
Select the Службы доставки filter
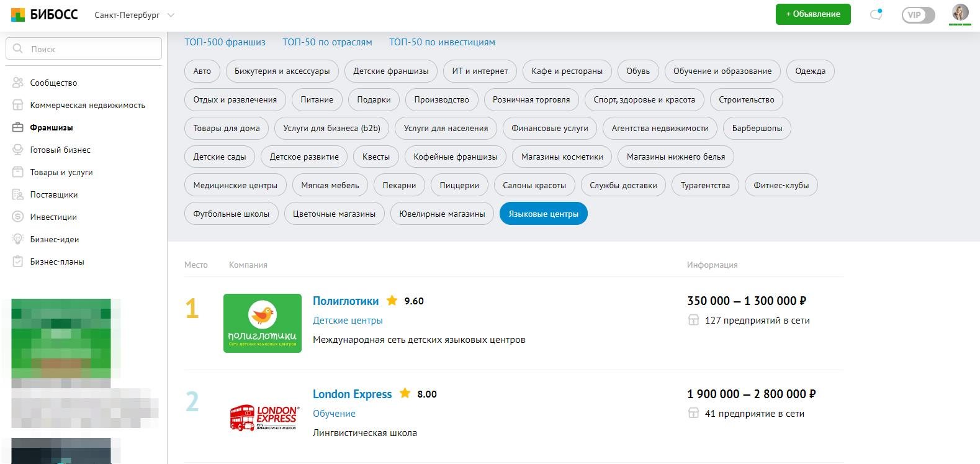click(623, 185)
